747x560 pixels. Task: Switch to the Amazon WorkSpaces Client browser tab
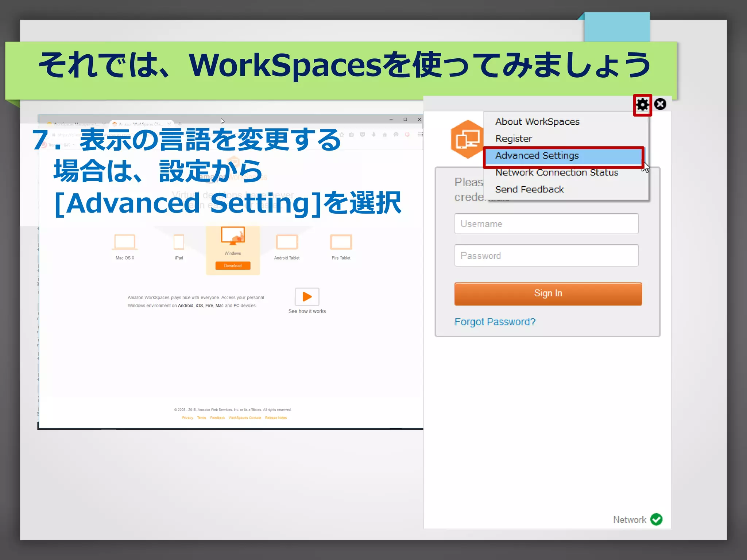[141, 124]
